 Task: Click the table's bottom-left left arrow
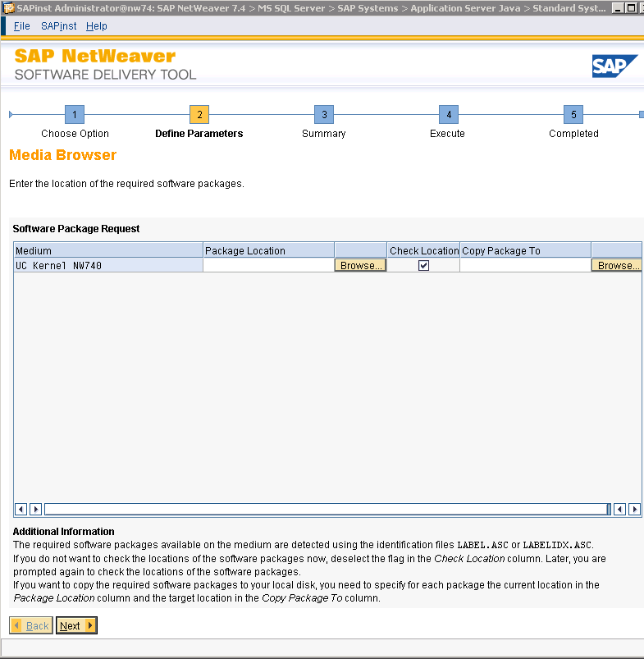click(21, 509)
